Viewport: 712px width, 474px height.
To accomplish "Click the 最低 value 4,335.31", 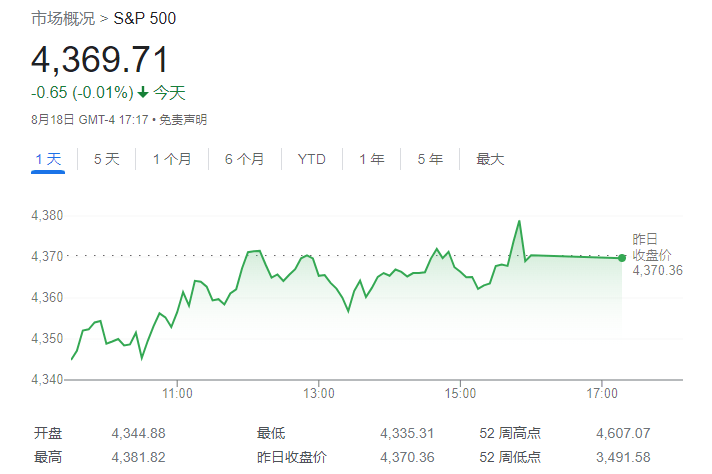I will pyautogui.click(x=407, y=433).
